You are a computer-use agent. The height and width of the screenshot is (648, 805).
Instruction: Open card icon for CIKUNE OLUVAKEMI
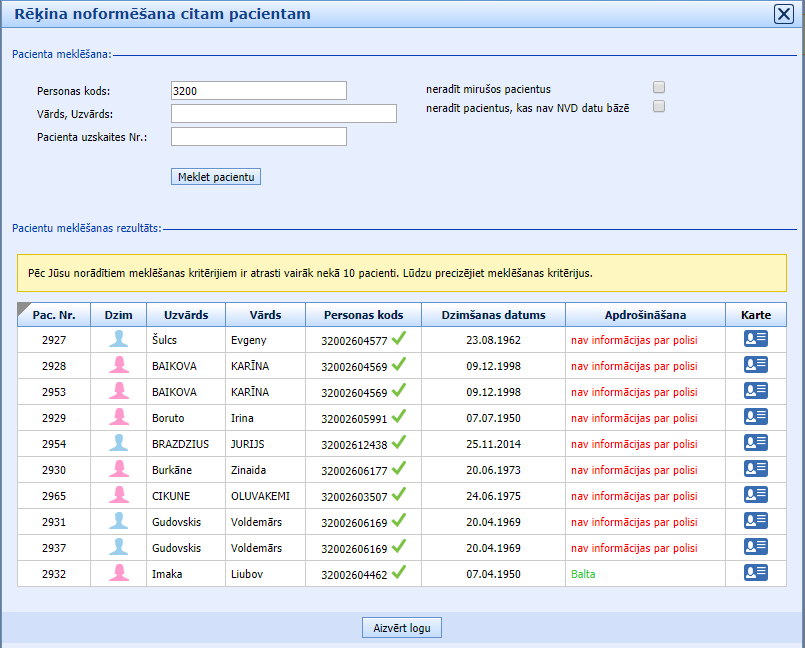[x=755, y=495]
